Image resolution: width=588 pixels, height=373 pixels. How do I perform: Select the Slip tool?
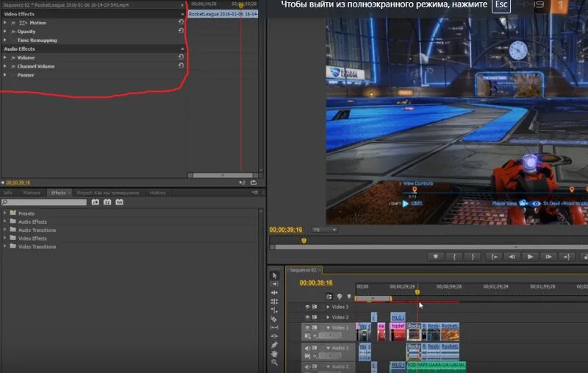274,327
